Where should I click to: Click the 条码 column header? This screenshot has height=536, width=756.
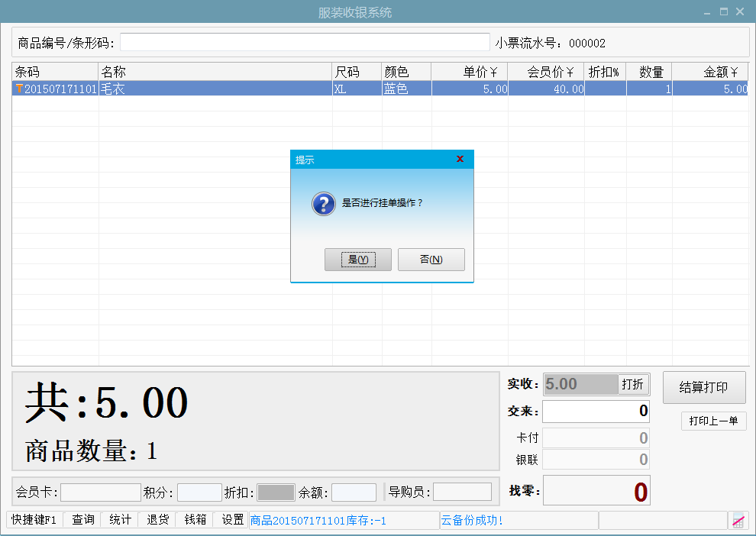point(55,72)
